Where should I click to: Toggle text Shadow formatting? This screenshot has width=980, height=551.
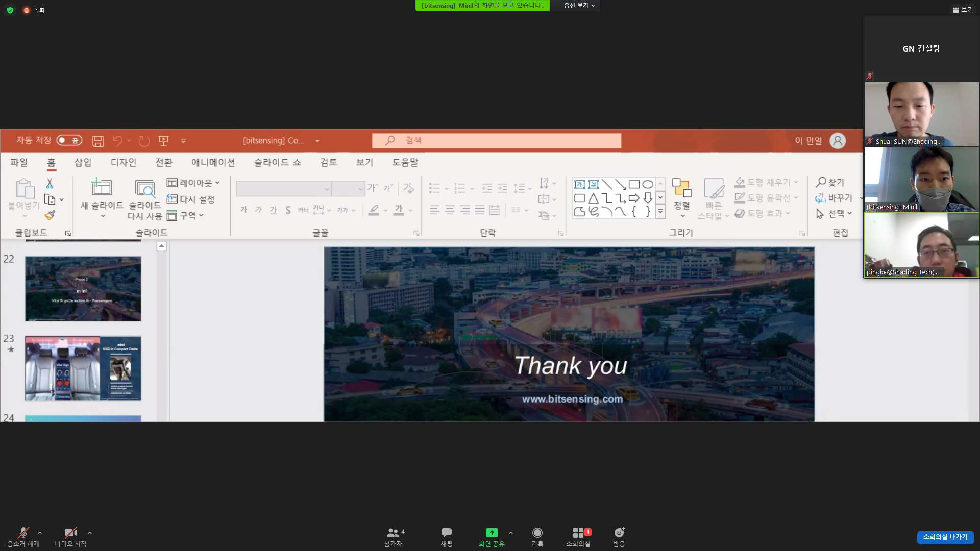pos(288,210)
